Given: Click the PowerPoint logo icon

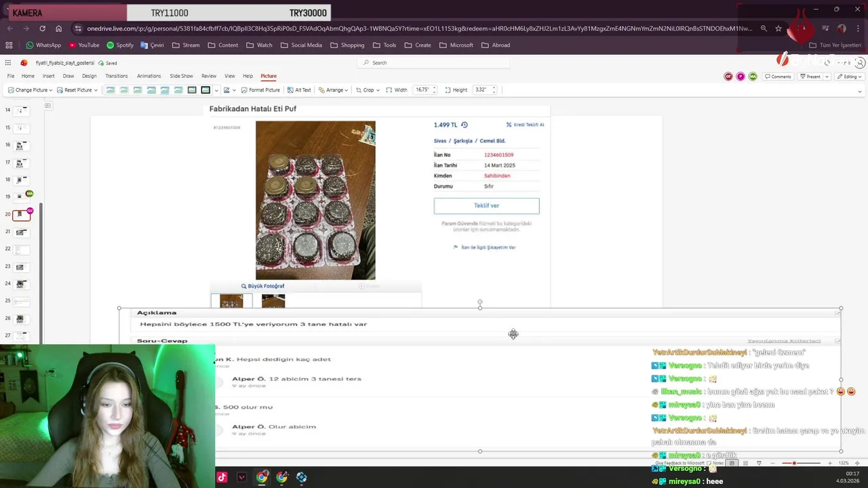Looking at the screenshot, I should click(24, 62).
